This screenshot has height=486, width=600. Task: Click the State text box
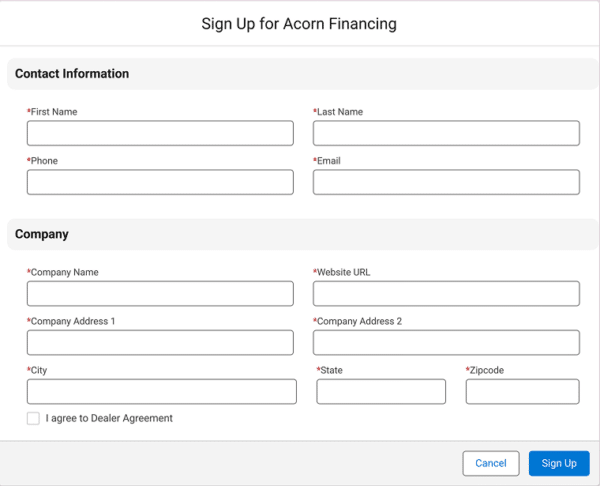[x=381, y=391]
